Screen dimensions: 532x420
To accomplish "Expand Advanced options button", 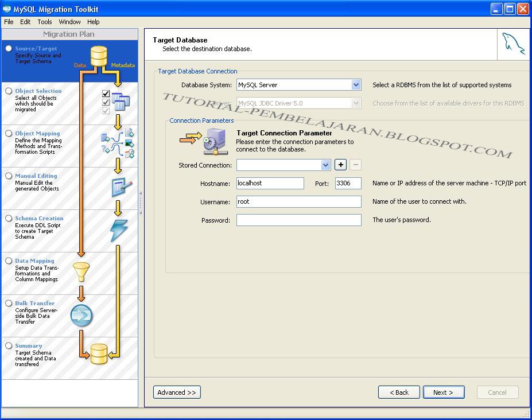I will coord(177,392).
